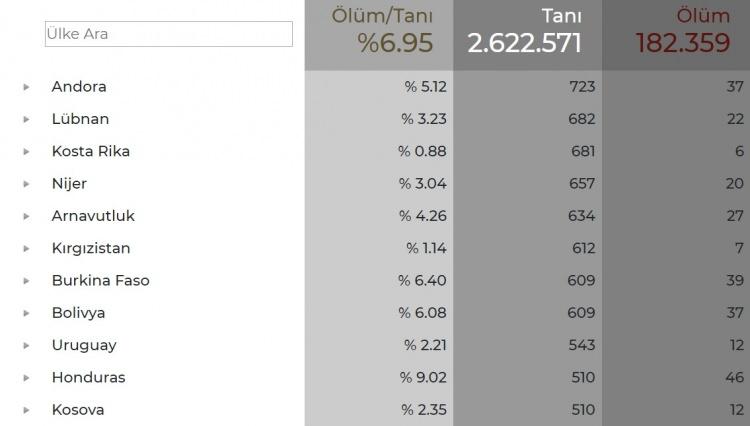
Task: Expand the Lübnan row arrow
Action: (x=27, y=119)
